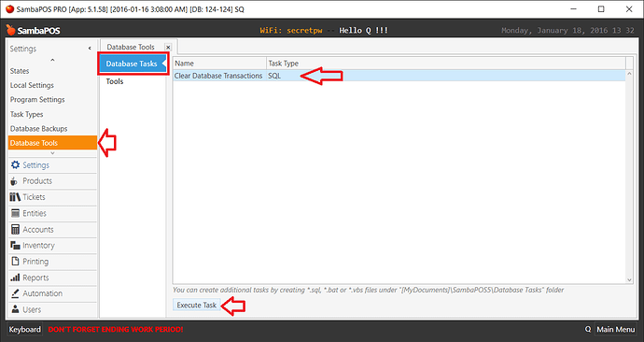Sort by Task Type column header
Screen dimensions: 644x342
(446, 64)
